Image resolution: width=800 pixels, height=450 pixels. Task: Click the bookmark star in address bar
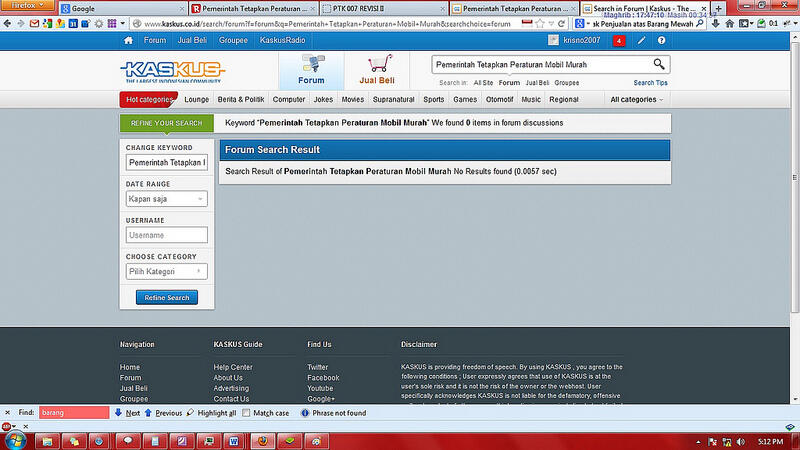(540, 23)
